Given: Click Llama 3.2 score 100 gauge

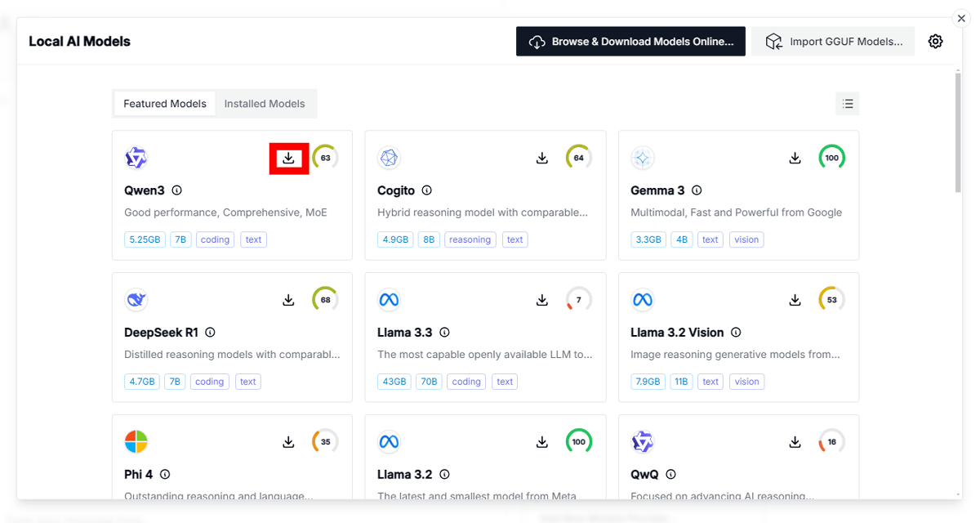Looking at the screenshot, I should [x=579, y=442].
